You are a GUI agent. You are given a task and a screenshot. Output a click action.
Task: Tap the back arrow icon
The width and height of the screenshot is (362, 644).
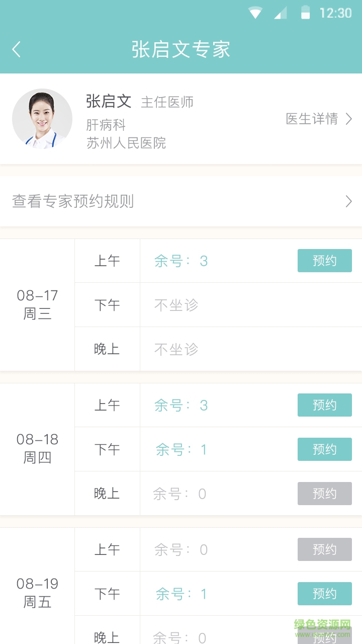pyautogui.click(x=17, y=49)
